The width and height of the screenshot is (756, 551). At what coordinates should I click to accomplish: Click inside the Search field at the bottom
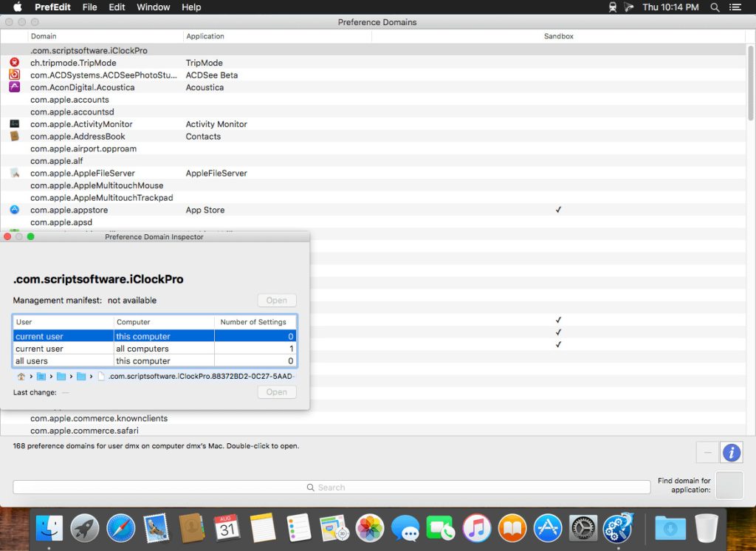coord(330,487)
